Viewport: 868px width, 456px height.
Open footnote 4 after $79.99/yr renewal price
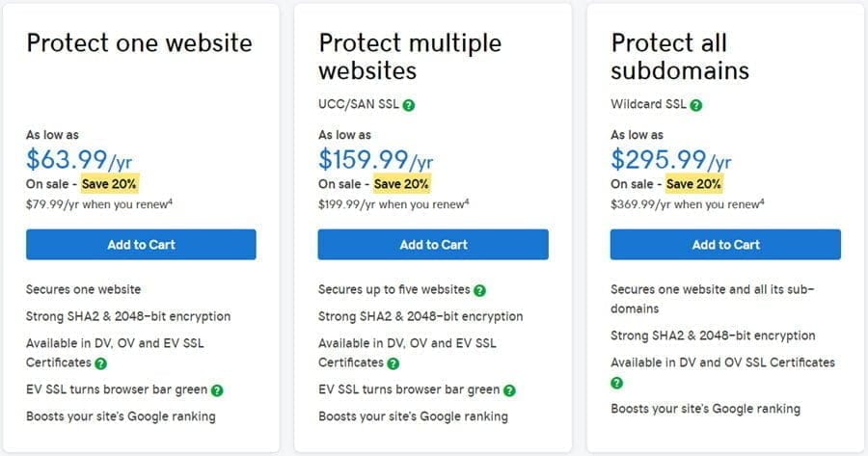[171, 201]
